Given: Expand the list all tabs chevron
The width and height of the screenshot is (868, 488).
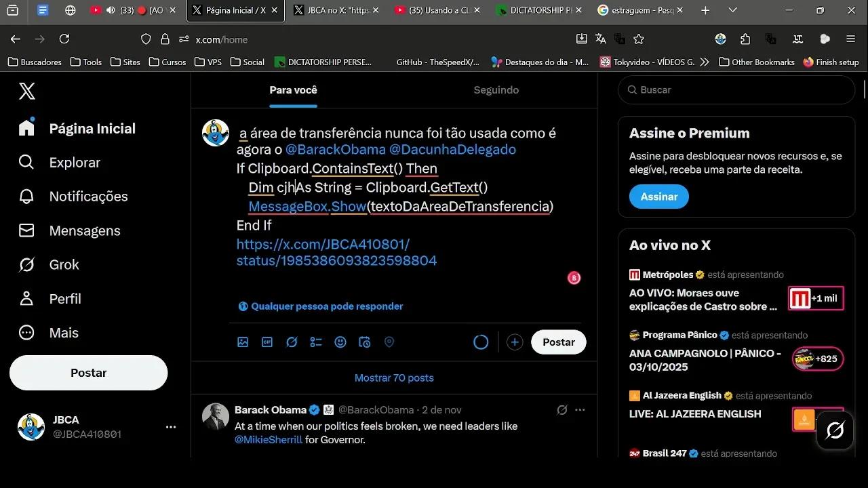Looking at the screenshot, I should pos(733,11).
